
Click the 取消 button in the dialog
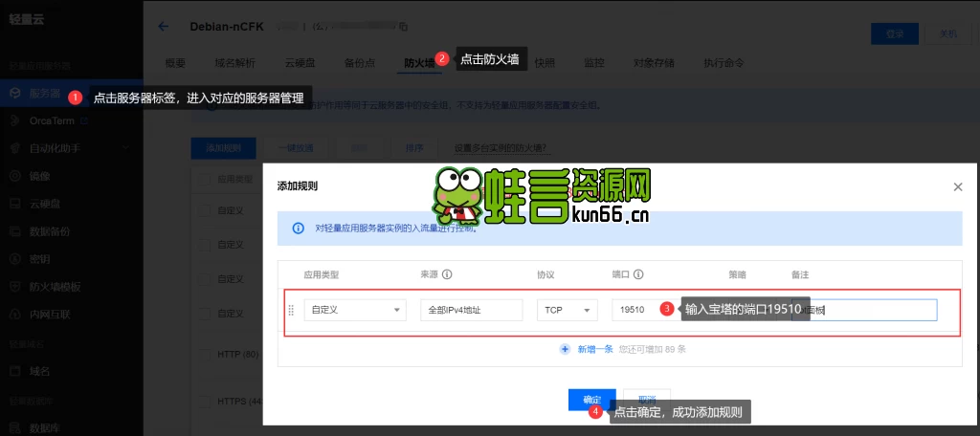coord(647,400)
